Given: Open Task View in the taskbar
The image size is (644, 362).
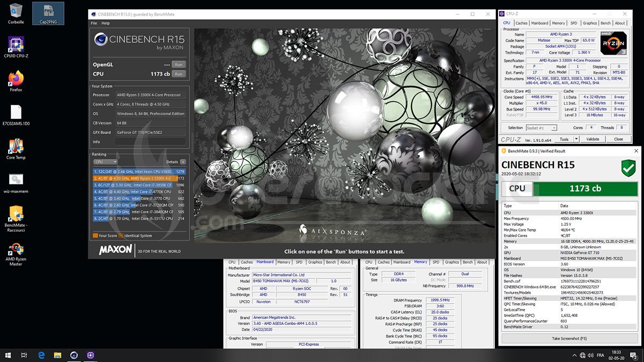Looking at the screenshot, I should 24,355.
